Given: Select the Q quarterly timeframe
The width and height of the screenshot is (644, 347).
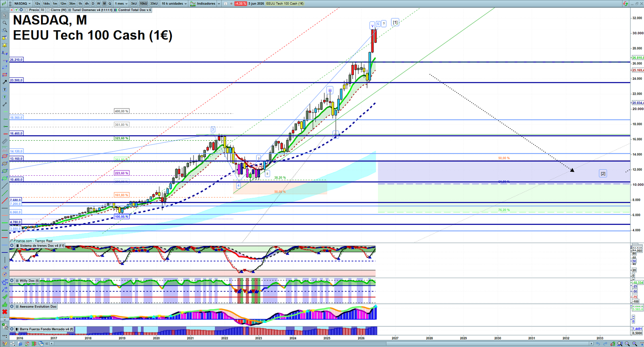Looking at the screenshot, I should click(109, 3).
